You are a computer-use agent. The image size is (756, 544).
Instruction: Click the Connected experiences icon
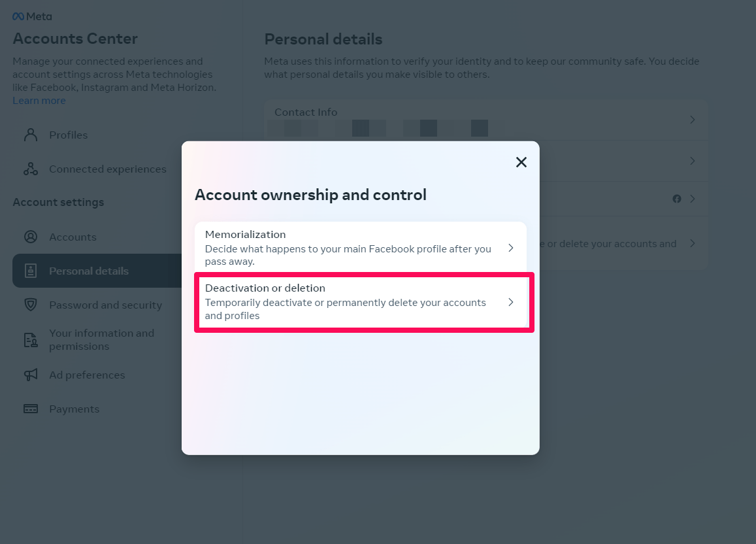tap(31, 169)
